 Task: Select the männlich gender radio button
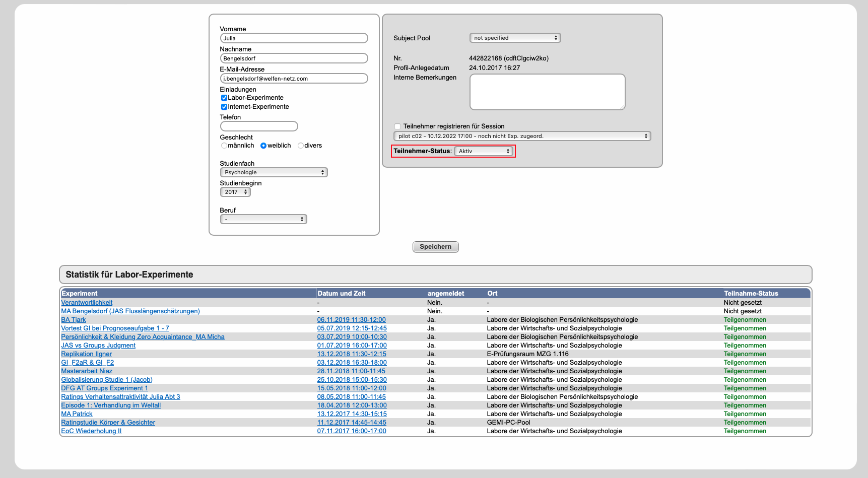[x=224, y=146]
